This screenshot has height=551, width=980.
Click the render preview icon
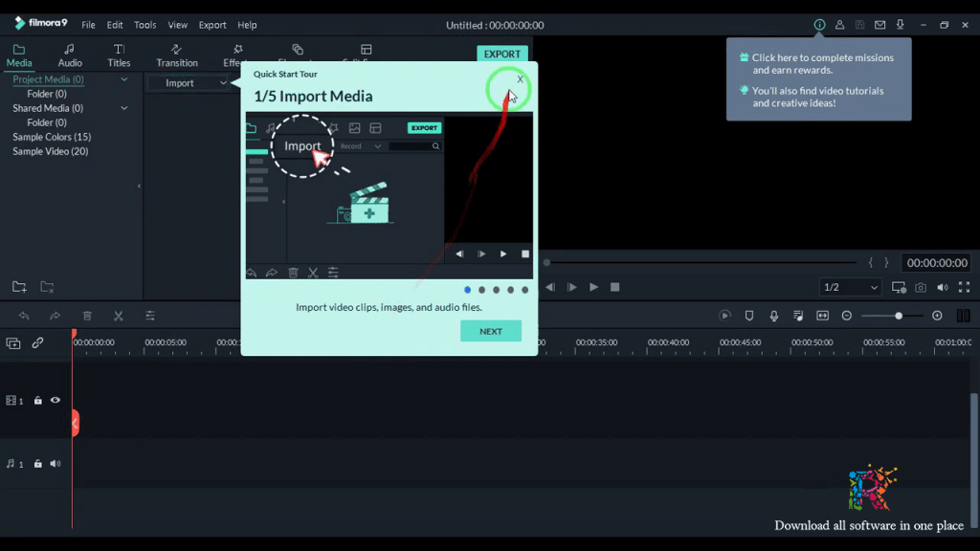click(725, 316)
